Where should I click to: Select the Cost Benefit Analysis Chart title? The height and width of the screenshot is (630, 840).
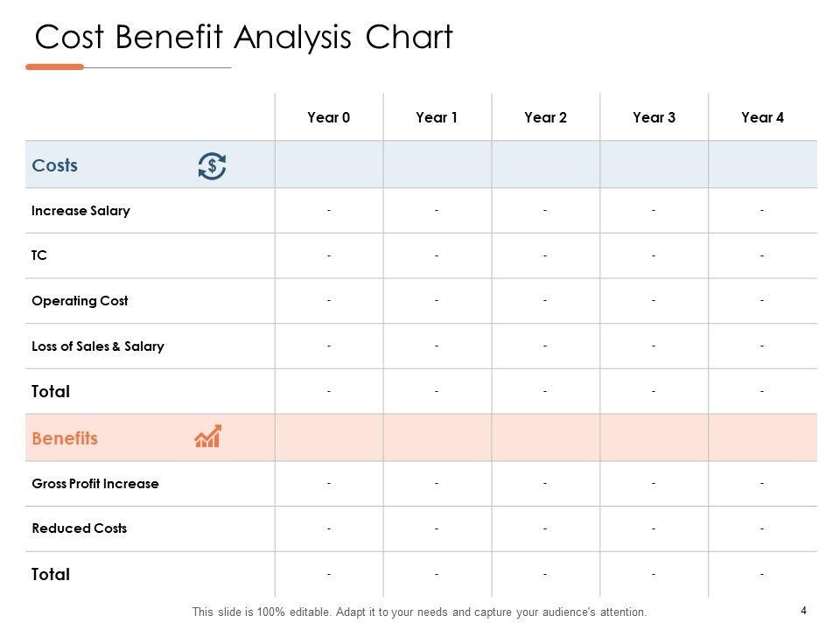[x=243, y=38]
